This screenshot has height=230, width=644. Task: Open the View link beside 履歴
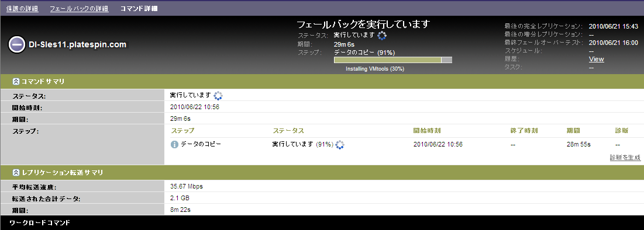tap(597, 59)
